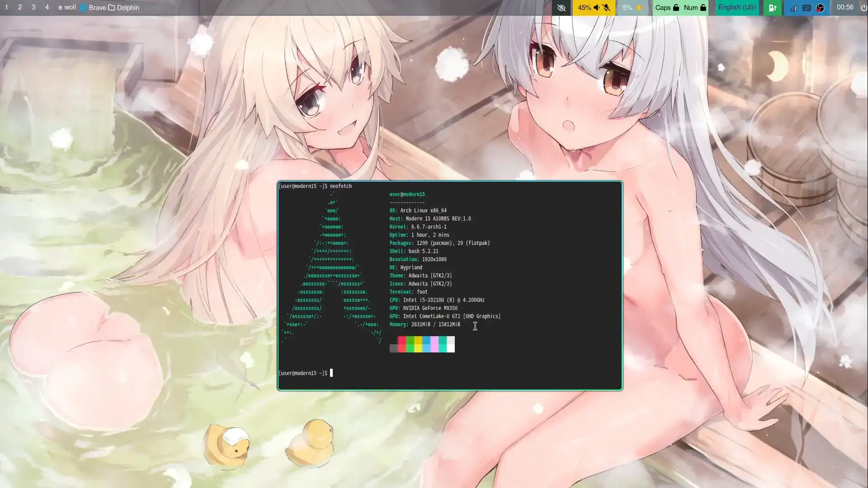Click the green color block in neofetch
Image resolution: width=868 pixels, height=488 pixels.
click(x=410, y=344)
